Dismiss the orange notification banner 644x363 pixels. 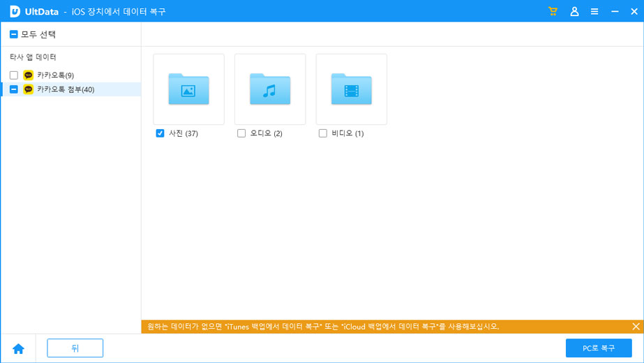pos(636,327)
